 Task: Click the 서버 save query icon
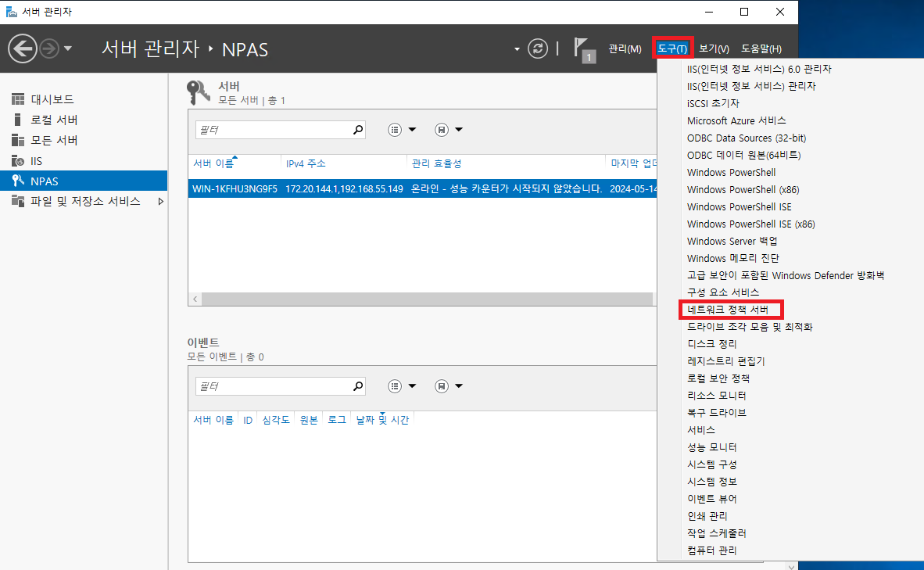click(x=442, y=130)
